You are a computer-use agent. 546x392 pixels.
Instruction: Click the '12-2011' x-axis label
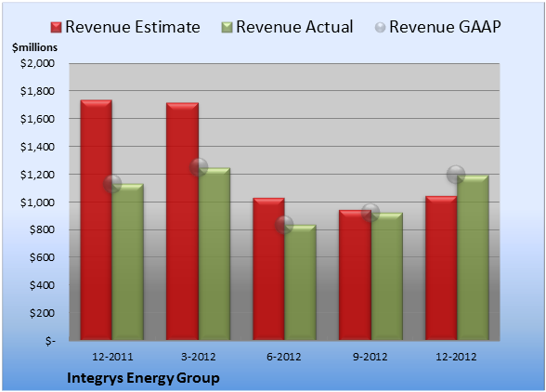click(112, 357)
